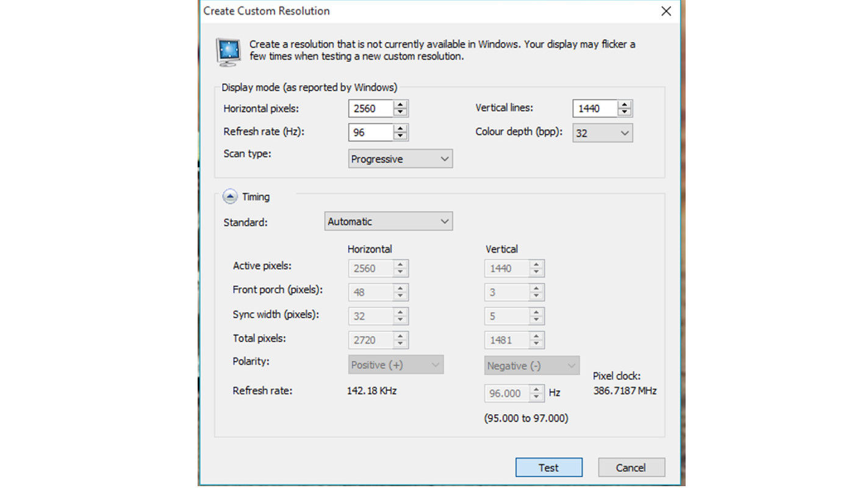The image size is (868, 488).
Task: Click the Vertical lines input field
Action: pyautogui.click(x=595, y=109)
